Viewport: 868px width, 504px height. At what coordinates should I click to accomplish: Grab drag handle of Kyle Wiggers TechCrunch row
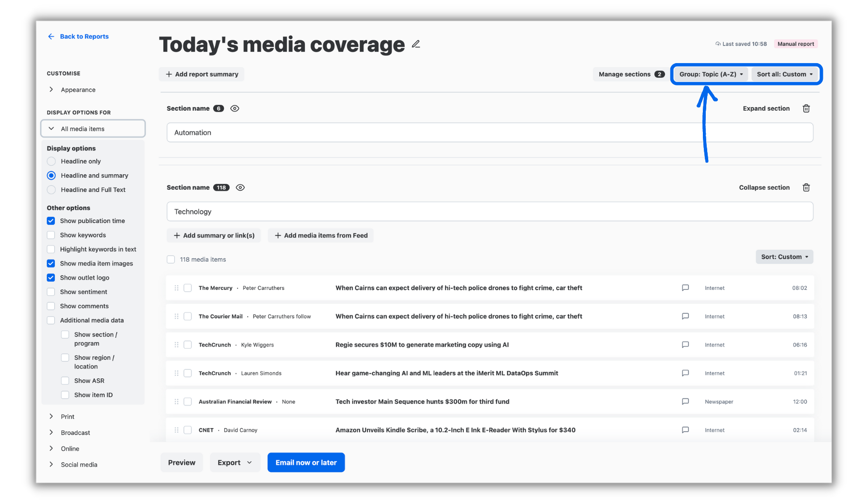pos(176,345)
